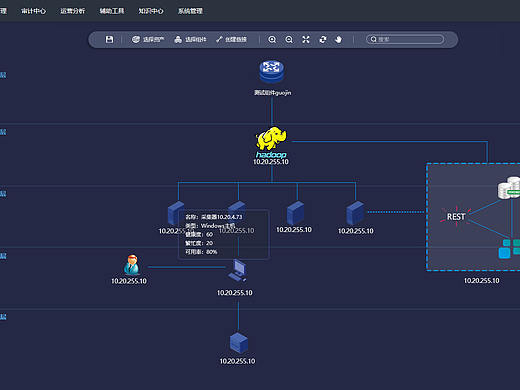
Task: Activate the hand pan tool
Action: [338, 40]
